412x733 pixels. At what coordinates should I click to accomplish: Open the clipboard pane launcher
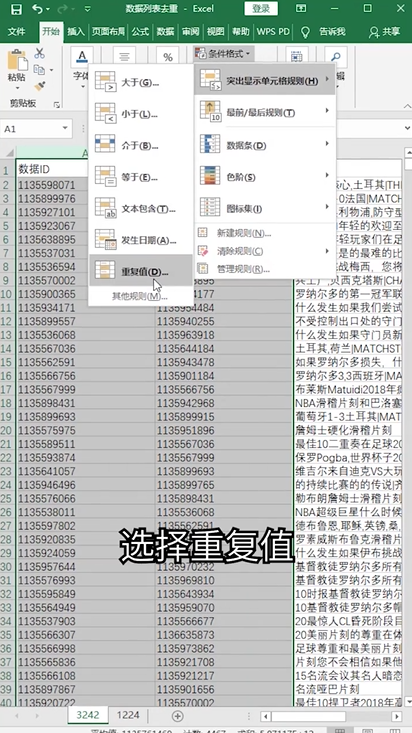click(x=57, y=104)
